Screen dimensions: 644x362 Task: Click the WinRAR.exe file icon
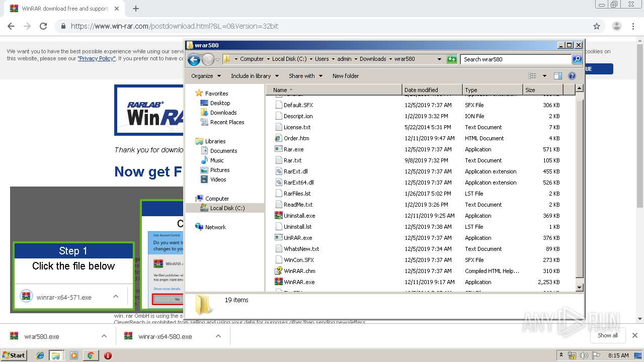[x=279, y=282]
